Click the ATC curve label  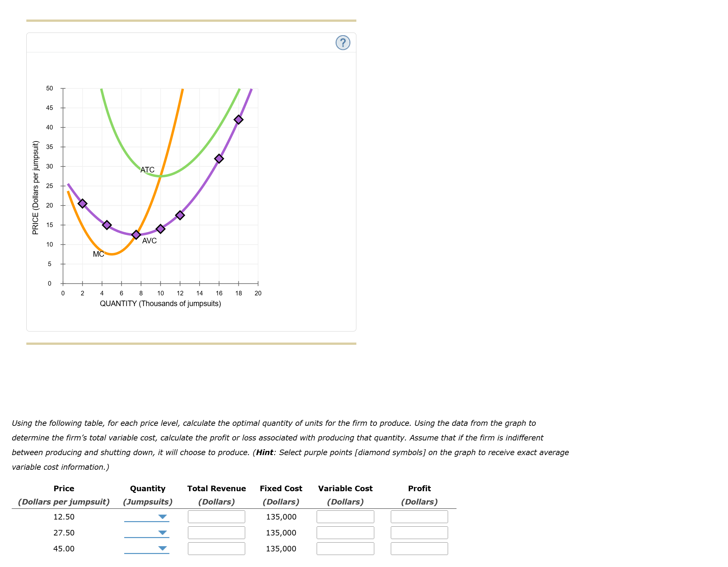coord(147,170)
